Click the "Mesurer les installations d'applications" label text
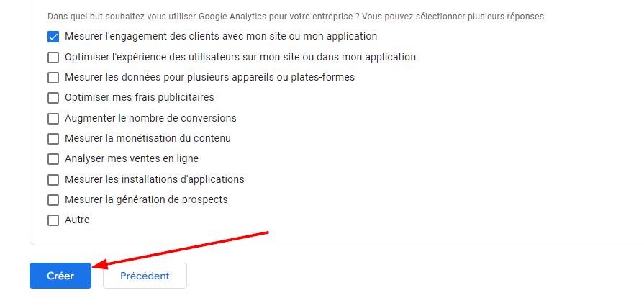This screenshot has width=644, height=298. tap(154, 179)
